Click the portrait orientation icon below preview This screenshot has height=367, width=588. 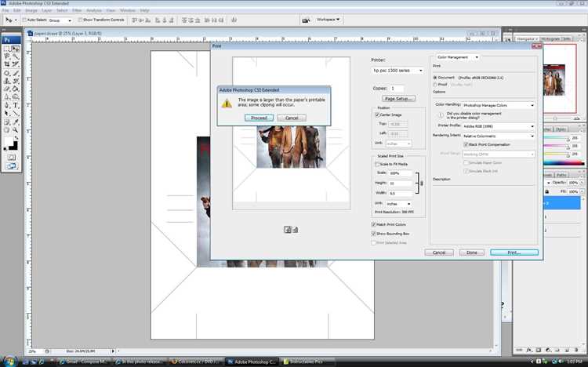point(287,230)
